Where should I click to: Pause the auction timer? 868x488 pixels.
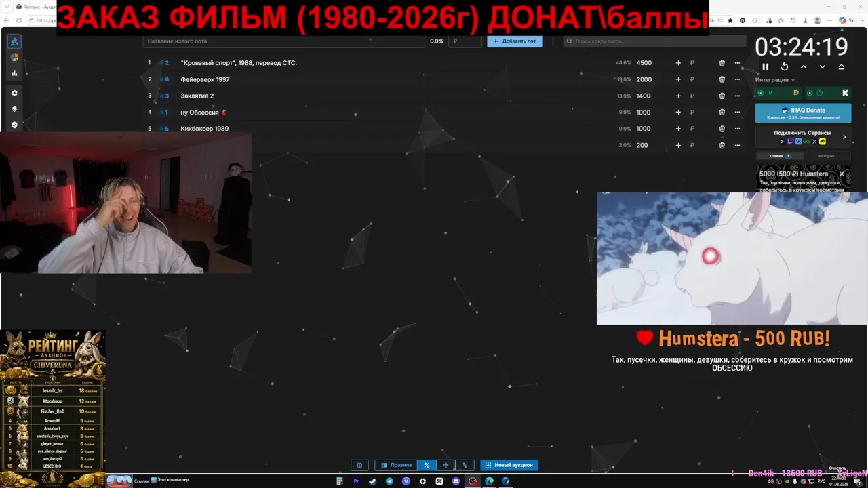766,66
